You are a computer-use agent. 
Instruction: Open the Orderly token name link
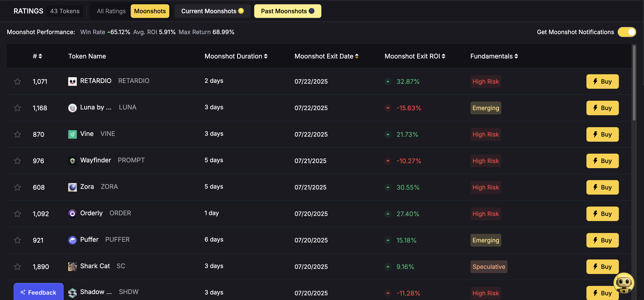(91, 213)
